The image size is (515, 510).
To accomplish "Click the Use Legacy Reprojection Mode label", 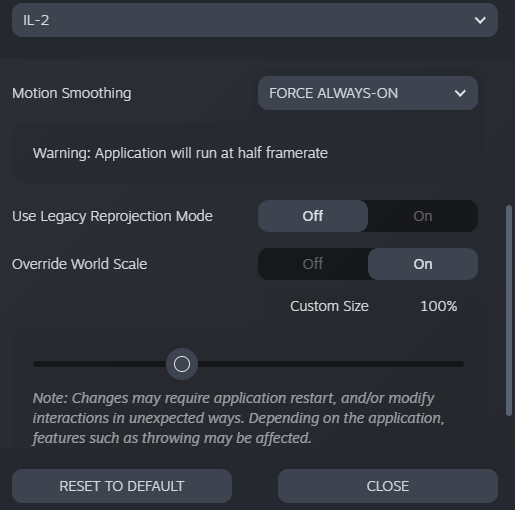I will point(112,216).
